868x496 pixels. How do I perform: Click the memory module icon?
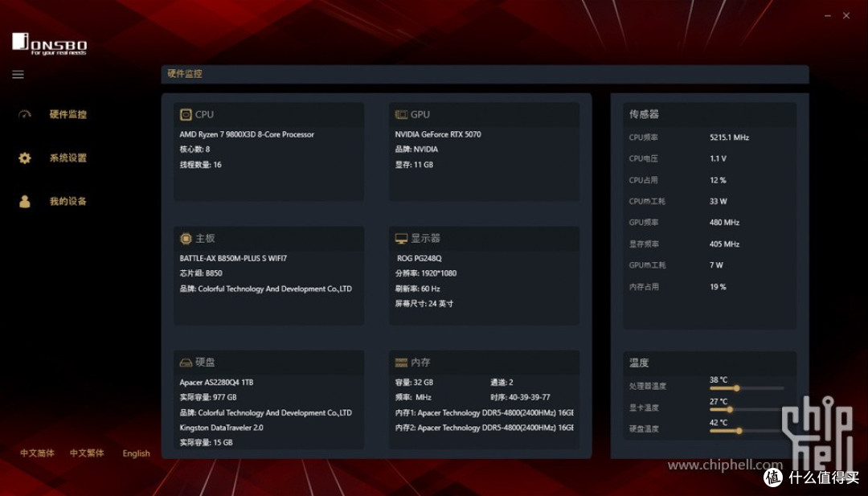(x=401, y=363)
